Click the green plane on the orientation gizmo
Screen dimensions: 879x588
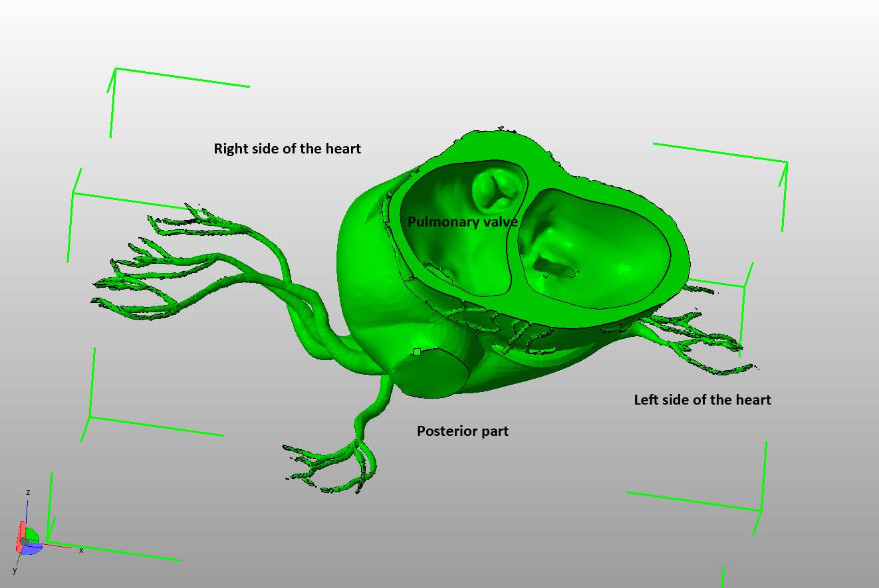coord(32,536)
